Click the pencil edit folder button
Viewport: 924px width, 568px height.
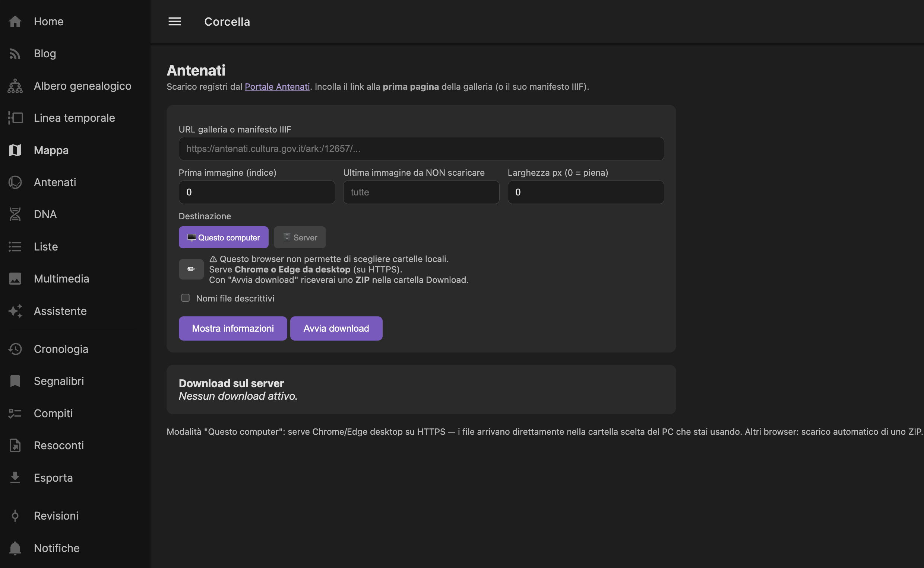pyautogui.click(x=191, y=269)
